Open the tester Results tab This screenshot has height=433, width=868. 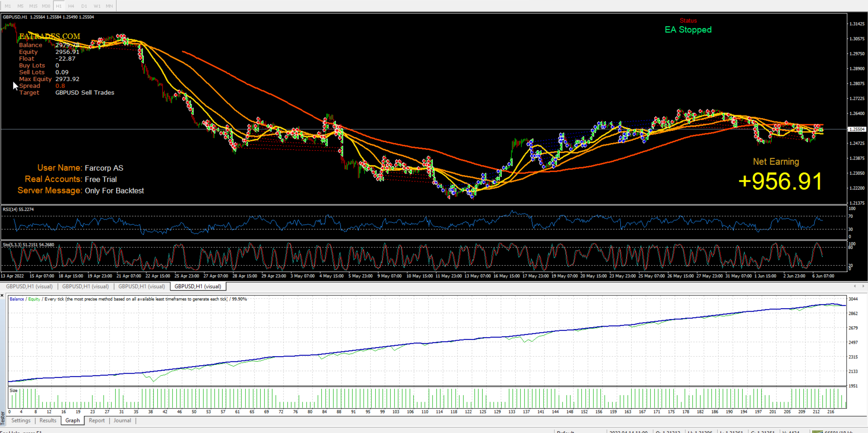(48, 420)
